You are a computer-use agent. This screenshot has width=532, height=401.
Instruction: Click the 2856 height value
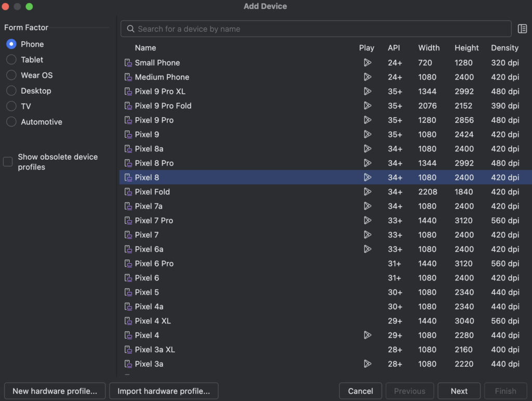pos(464,120)
